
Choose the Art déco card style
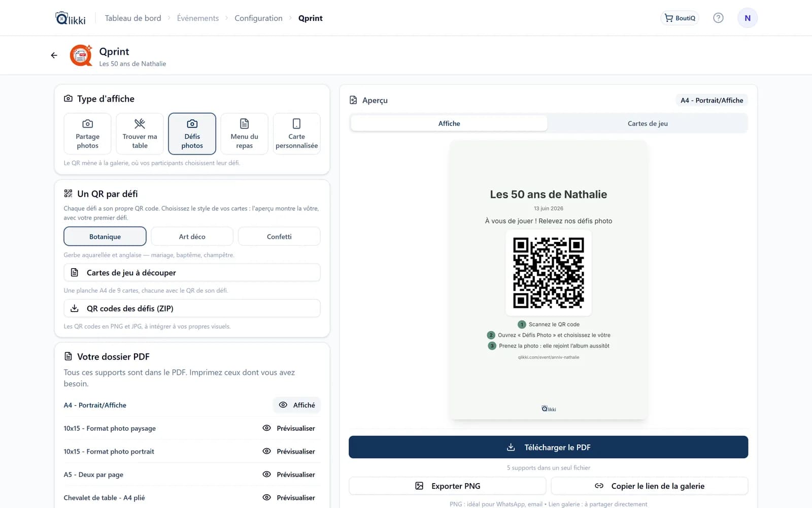click(x=192, y=236)
